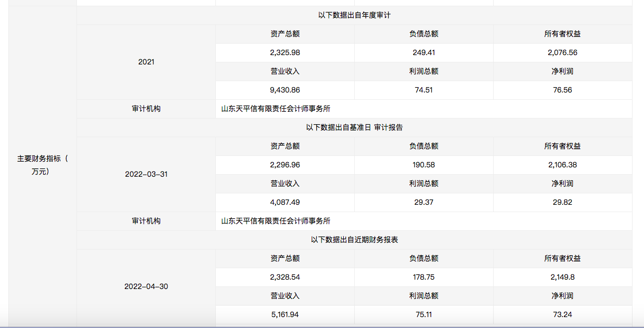Click the 资产总额 header under 2021

click(285, 33)
